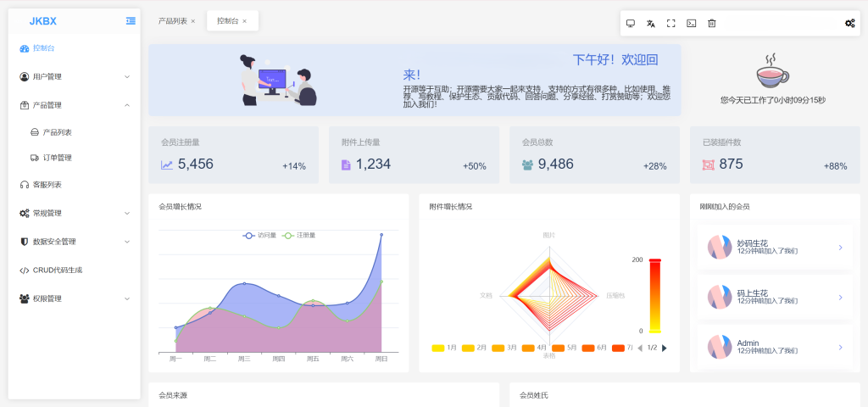Toggle the 访问量 legend series
The width and height of the screenshot is (868, 407).
(259, 236)
